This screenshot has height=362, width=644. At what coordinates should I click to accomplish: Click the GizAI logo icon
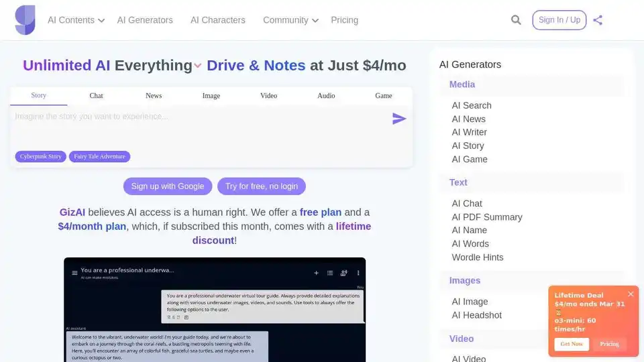[x=25, y=19]
